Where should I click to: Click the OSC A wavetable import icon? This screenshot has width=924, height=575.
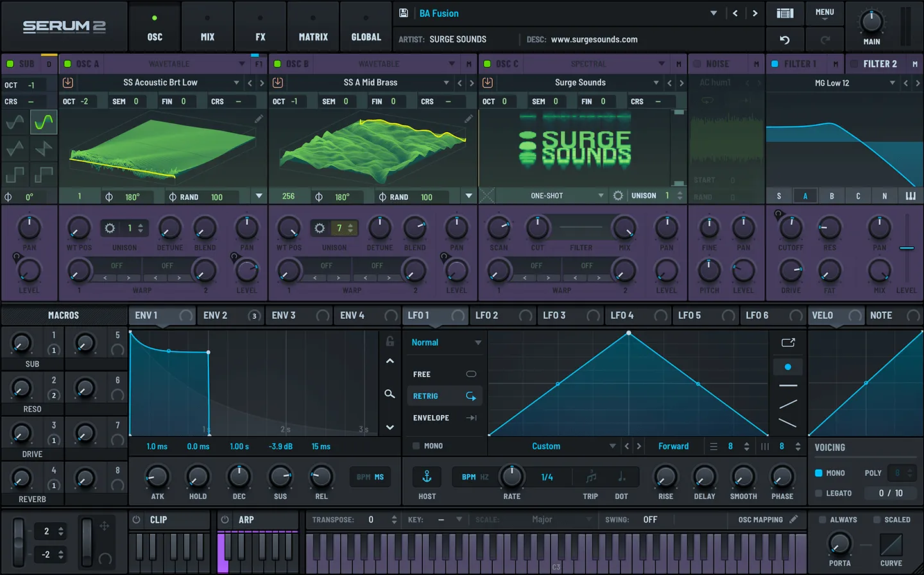68,83
